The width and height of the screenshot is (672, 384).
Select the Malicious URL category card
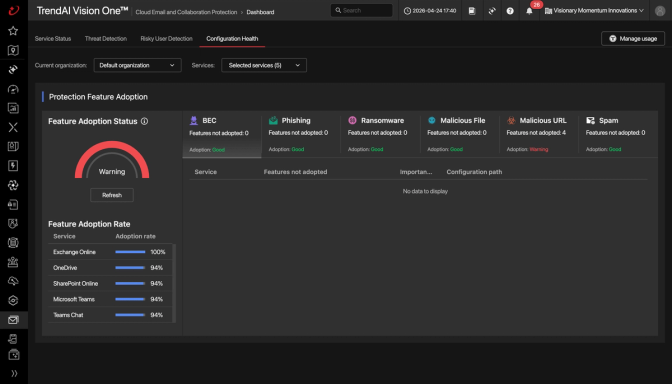(539, 134)
